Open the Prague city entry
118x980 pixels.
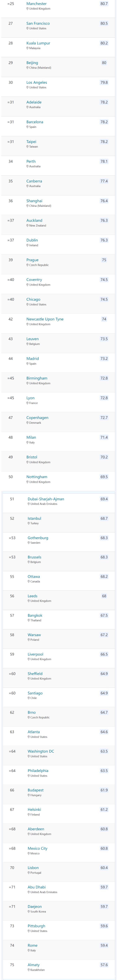[32, 260]
